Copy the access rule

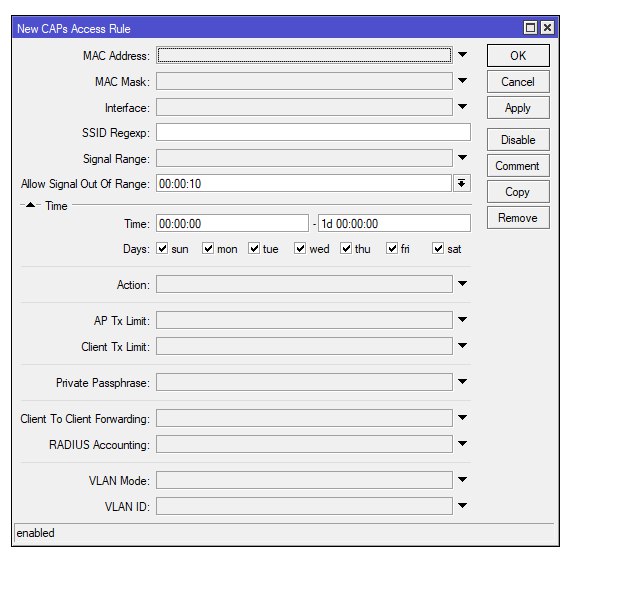tap(518, 192)
